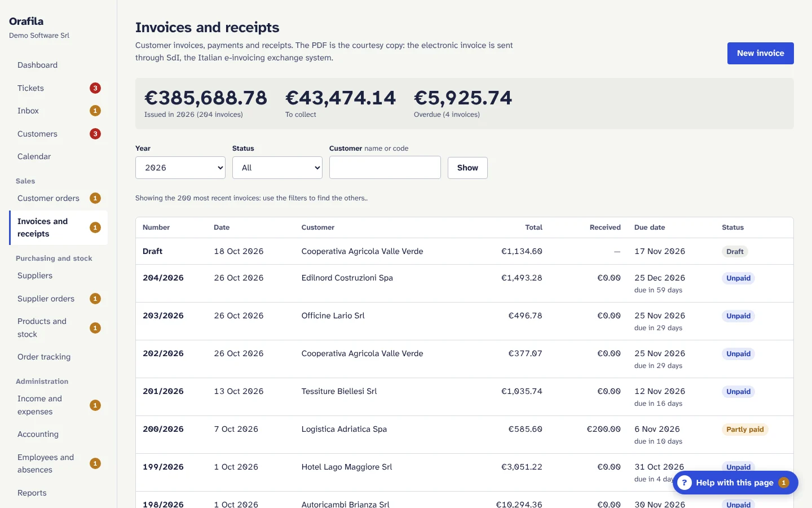Open invoice 200/2026

464,435
